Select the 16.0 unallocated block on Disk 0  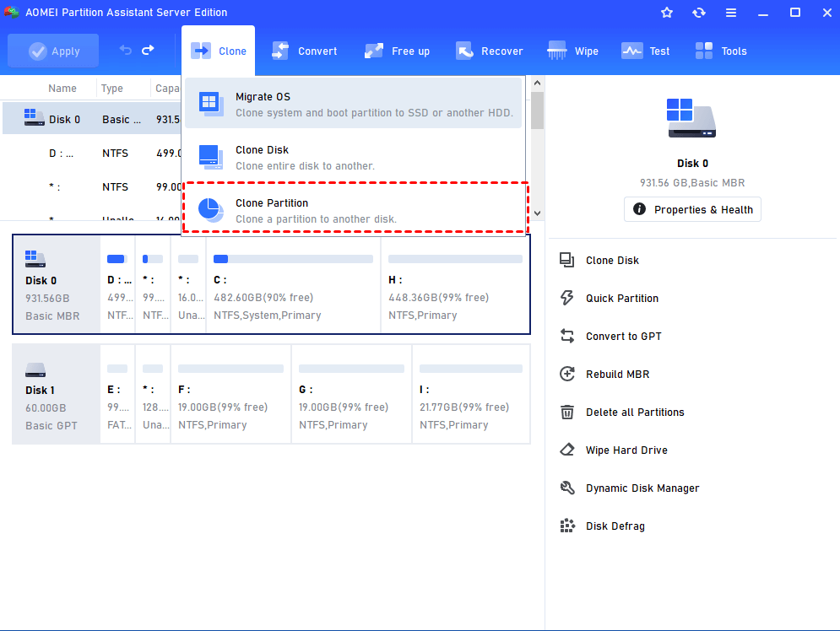pyautogui.click(x=188, y=285)
